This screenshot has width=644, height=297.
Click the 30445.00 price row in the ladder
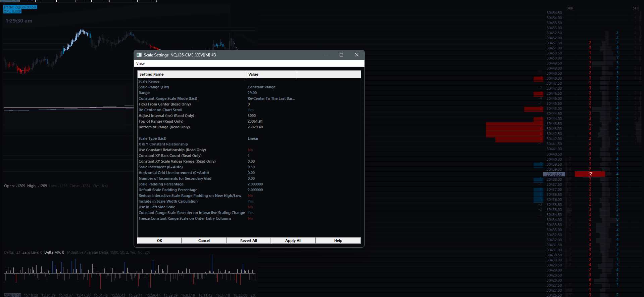(x=554, y=109)
